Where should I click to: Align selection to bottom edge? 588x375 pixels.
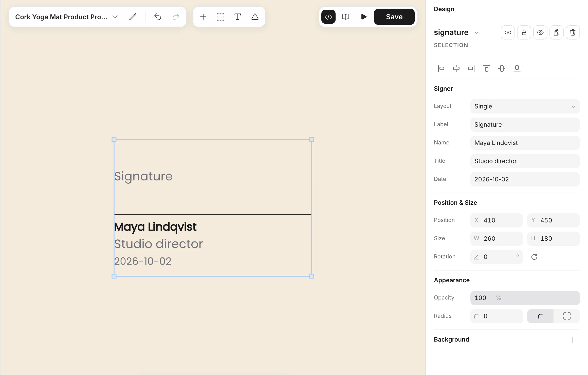517,68
